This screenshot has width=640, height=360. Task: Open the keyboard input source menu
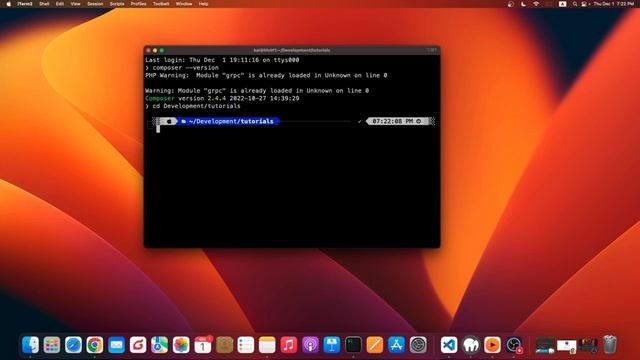[562, 4]
